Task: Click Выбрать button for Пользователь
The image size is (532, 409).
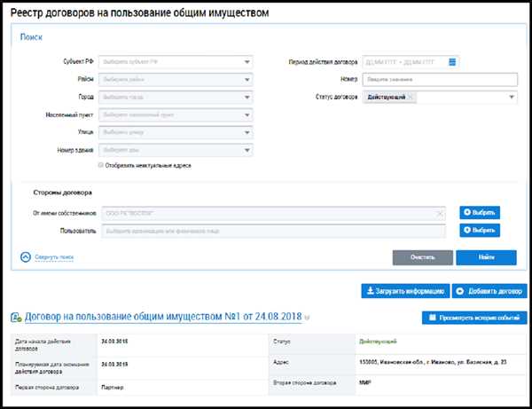Action: coord(480,230)
